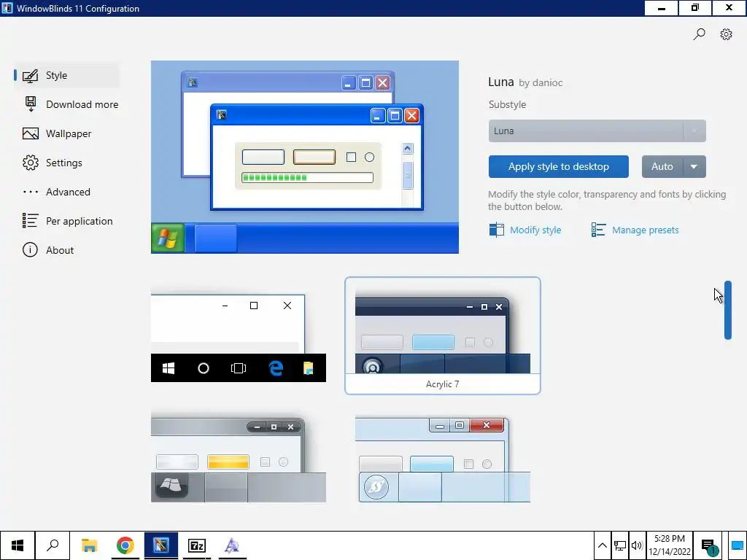Click the Show desktop button at taskbar end
This screenshot has width=747, height=560.
pos(737,545)
